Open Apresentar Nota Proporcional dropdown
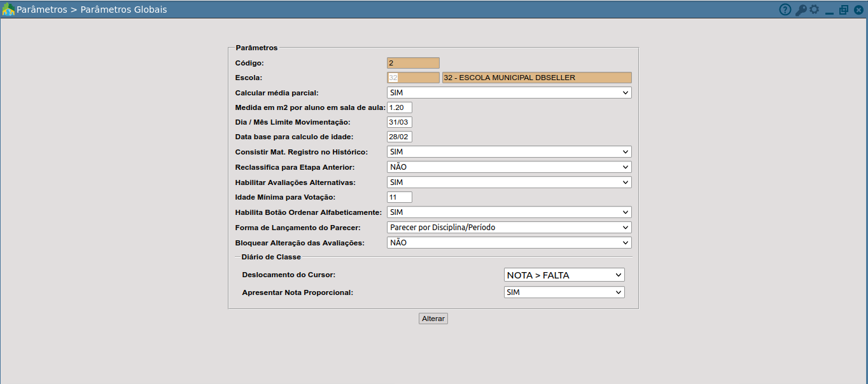868x384 pixels. tap(564, 292)
